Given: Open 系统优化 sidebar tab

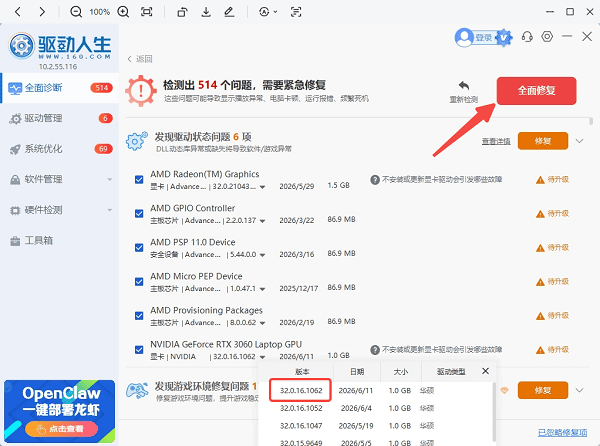Looking at the screenshot, I should pos(60,149).
